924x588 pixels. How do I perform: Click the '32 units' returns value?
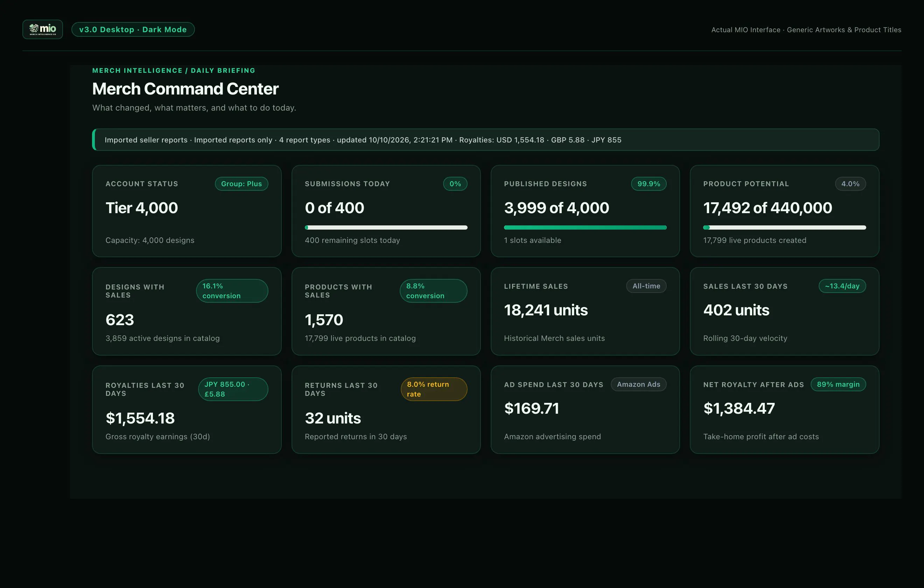pos(333,418)
